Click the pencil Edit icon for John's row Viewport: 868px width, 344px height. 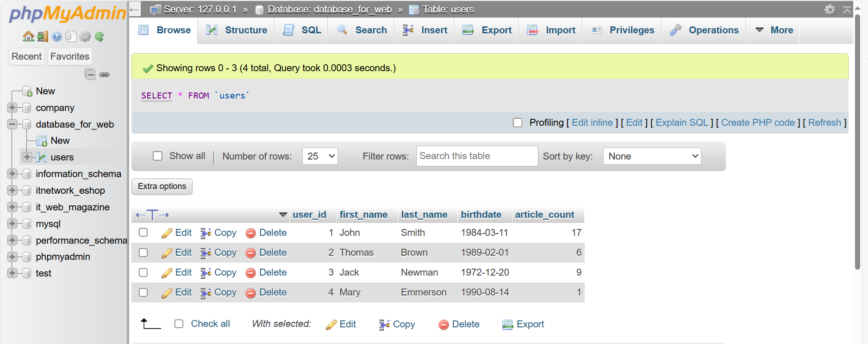coord(167,233)
